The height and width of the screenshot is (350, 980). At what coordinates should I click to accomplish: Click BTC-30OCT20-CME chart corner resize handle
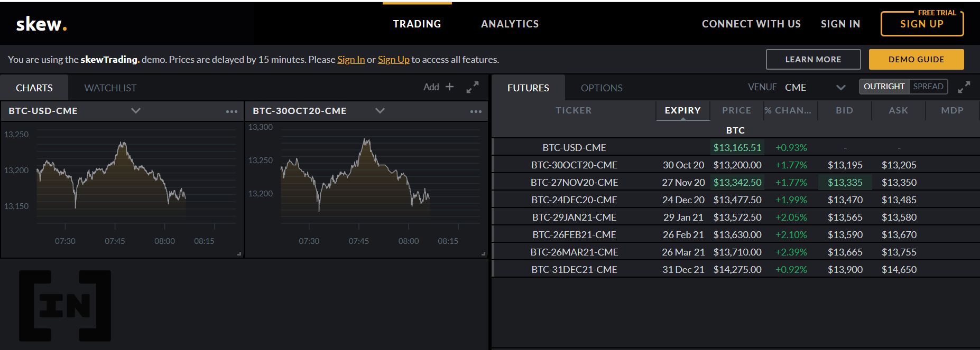tap(484, 254)
